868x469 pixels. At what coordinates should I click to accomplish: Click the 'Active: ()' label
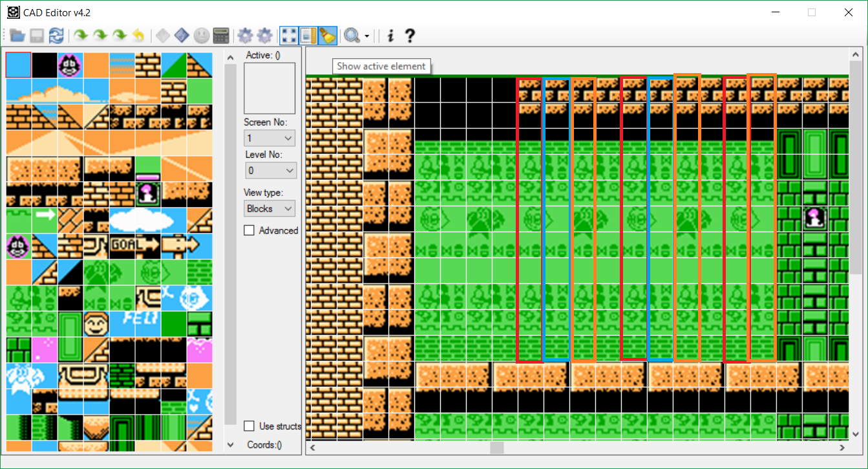coord(263,56)
